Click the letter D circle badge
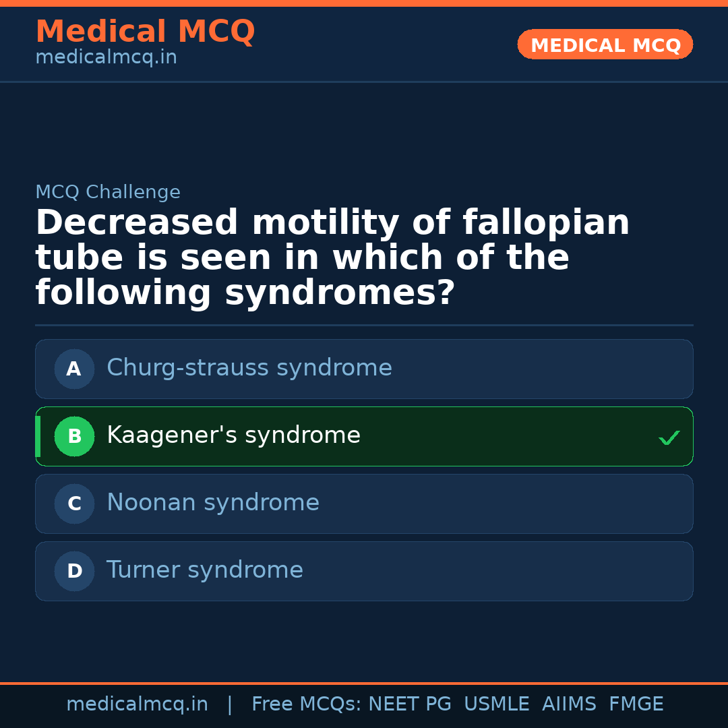 click(x=74, y=571)
